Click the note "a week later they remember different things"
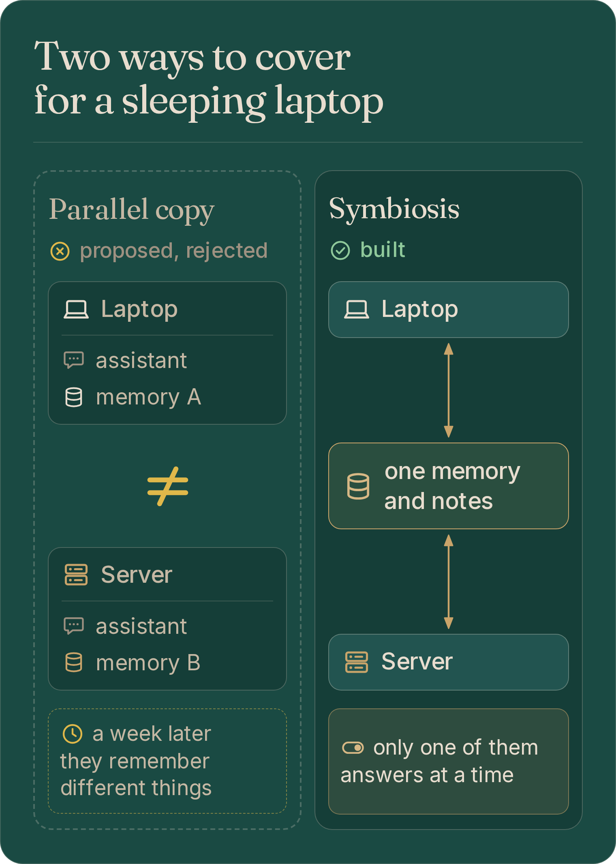 (136, 761)
